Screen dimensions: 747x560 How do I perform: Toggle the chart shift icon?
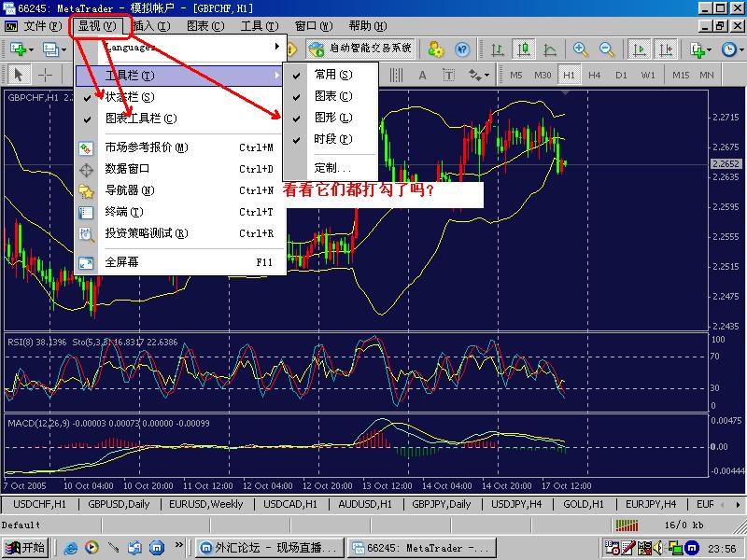pyautogui.click(x=666, y=49)
